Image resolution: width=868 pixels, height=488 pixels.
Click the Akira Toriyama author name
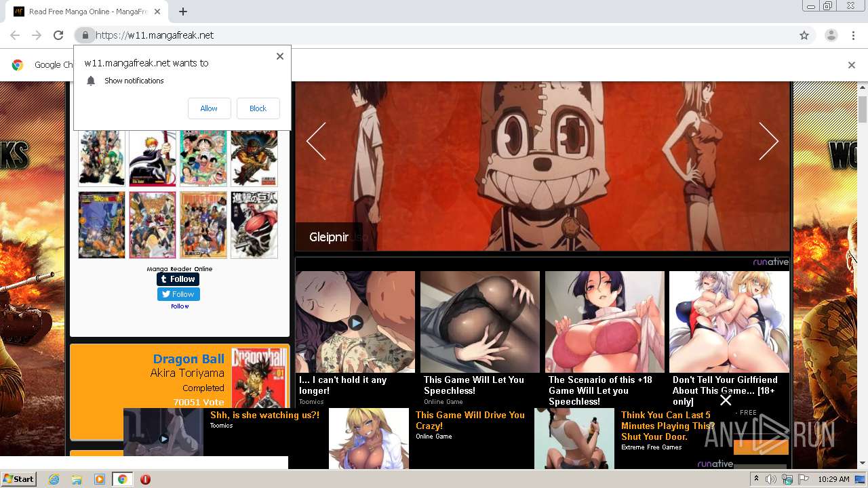187,373
